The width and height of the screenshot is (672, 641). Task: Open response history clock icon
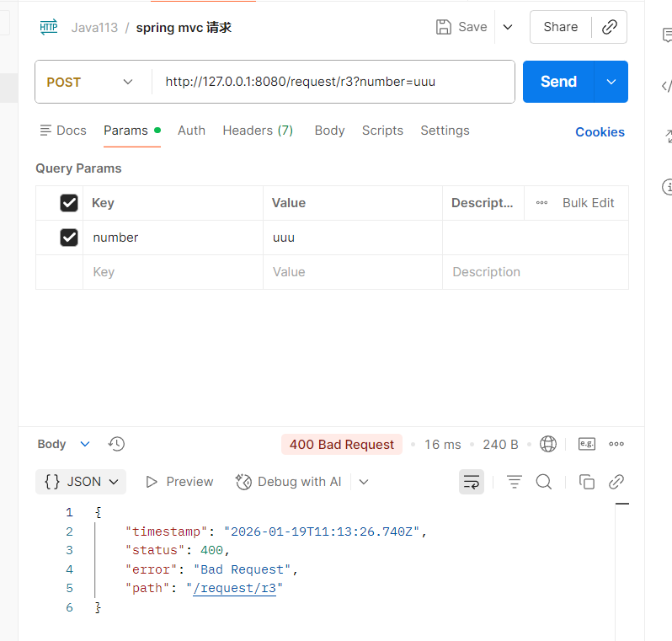coord(116,444)
